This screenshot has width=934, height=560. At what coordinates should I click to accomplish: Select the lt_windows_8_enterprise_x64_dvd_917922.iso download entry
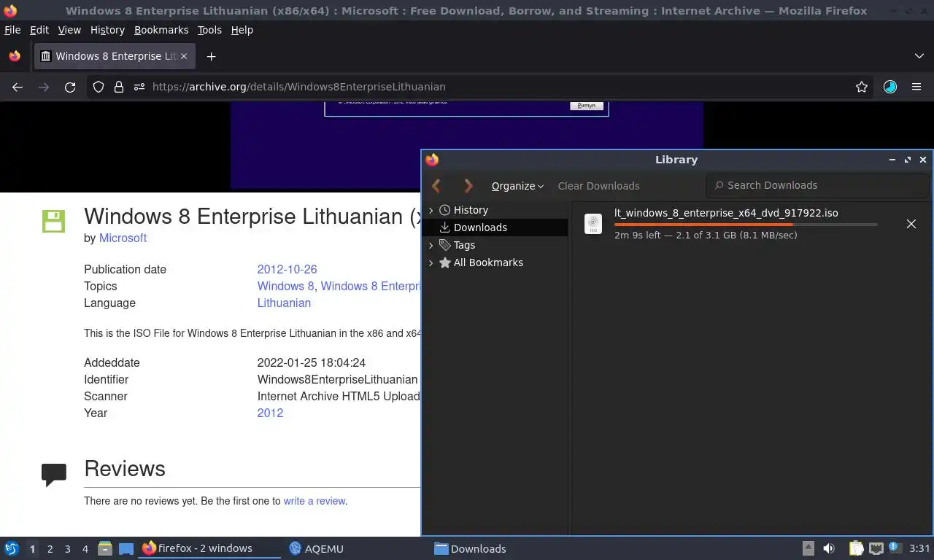click(752, 224)
